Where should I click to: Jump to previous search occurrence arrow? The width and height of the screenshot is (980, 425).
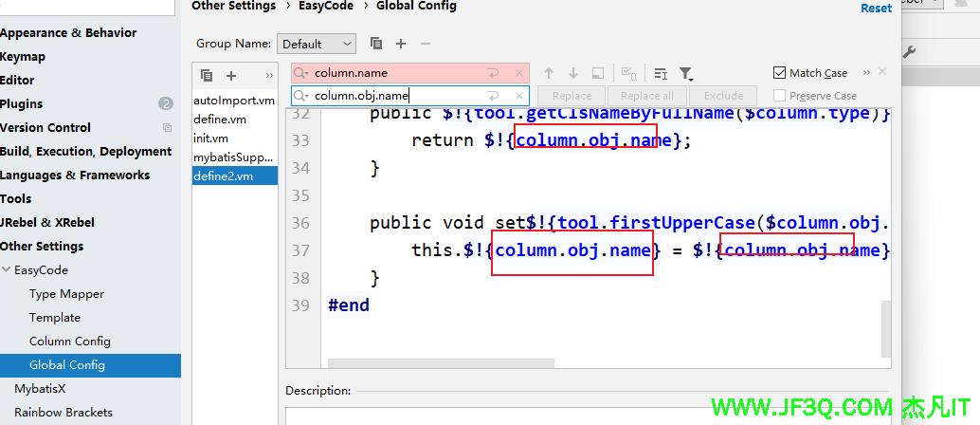549,73
